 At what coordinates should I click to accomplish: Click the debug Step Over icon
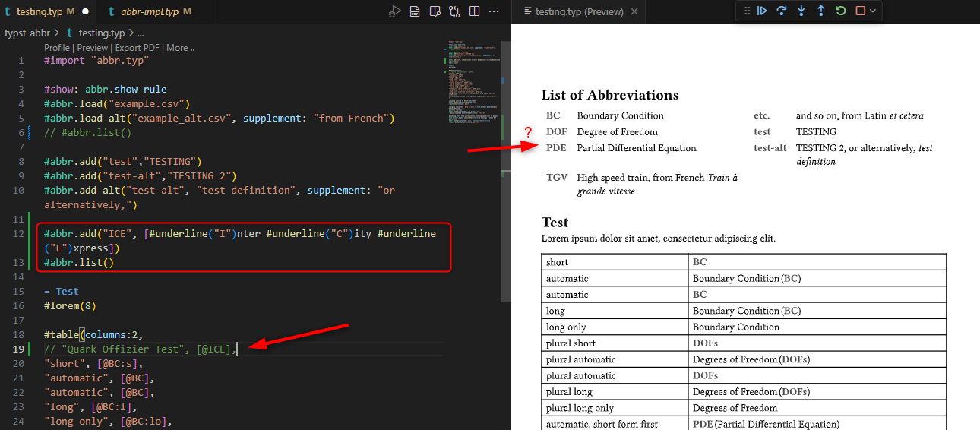click(782, 11)
